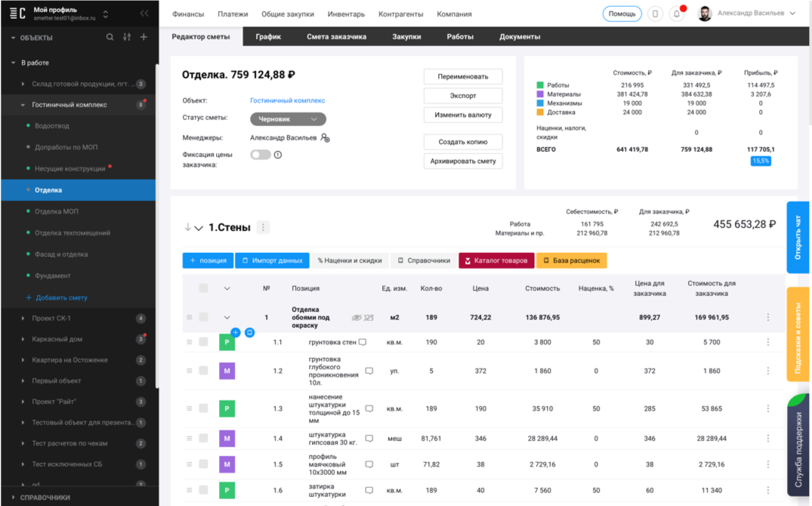
Task: Click the add manager icon beside Александр Васильев
Action: 326,137
